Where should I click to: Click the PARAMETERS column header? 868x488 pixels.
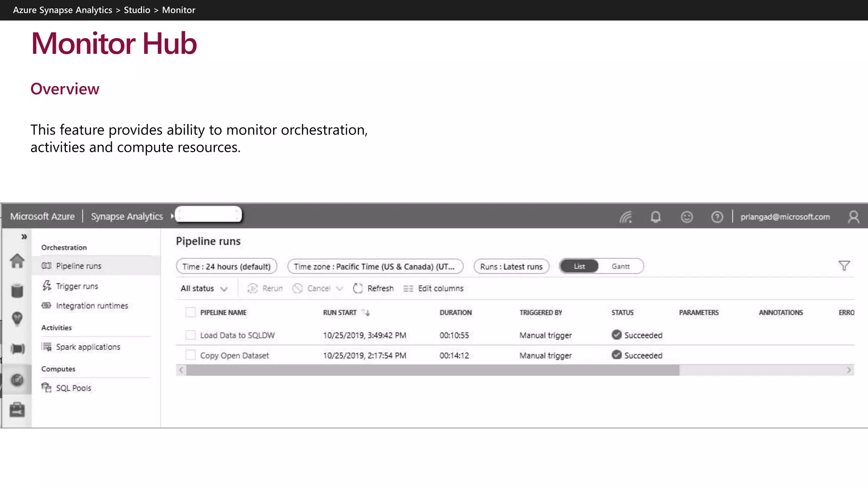699,313
